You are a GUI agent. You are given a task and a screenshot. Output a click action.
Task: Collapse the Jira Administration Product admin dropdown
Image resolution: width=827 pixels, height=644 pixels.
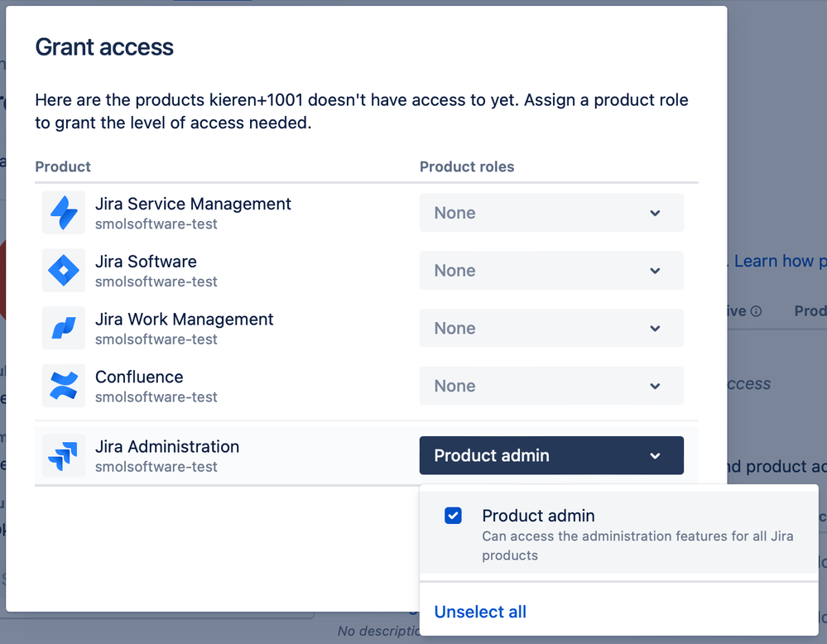[551, 455]
